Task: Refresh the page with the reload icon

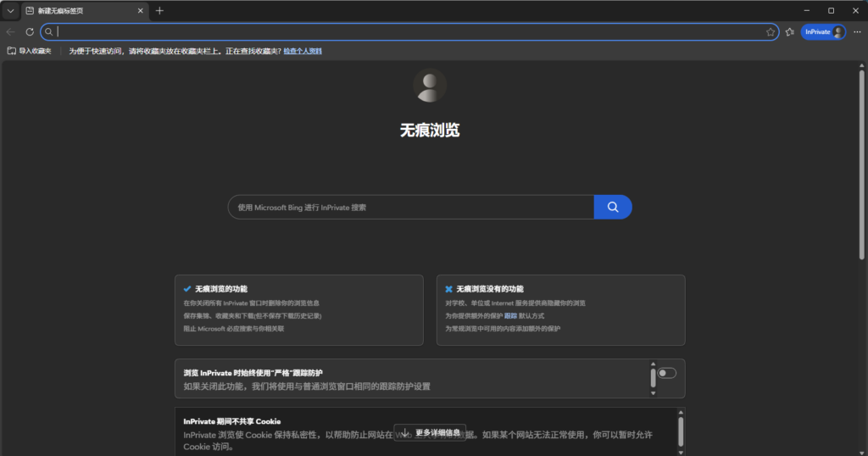Action: click(x=30, y=31)
